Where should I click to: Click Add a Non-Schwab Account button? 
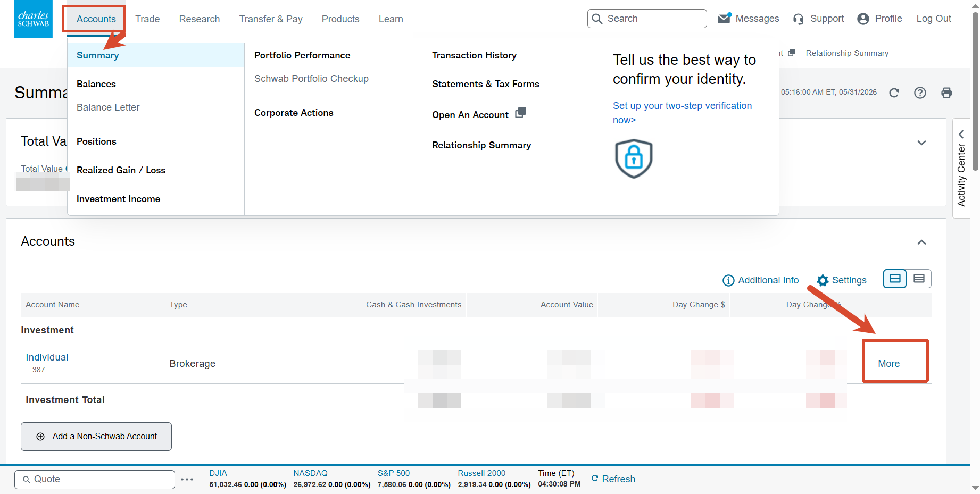point(96,437)
